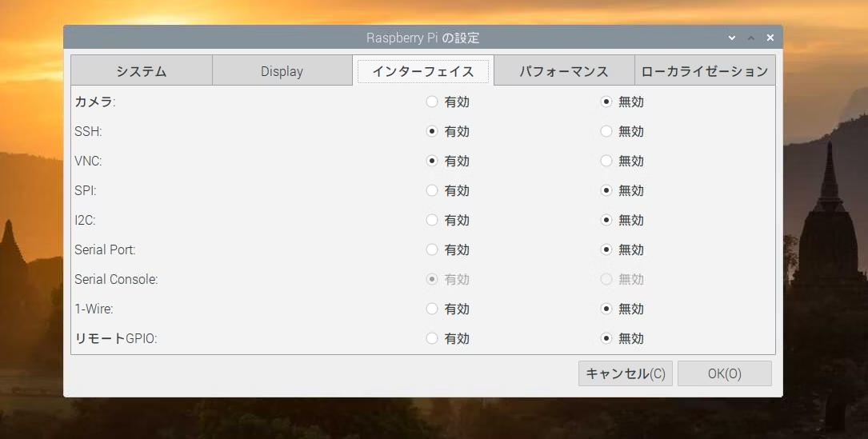Click the VNC: label

coord(88,161)
